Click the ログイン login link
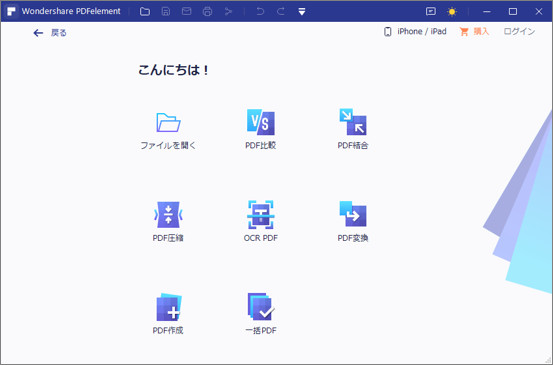 (x=519, y=31)
